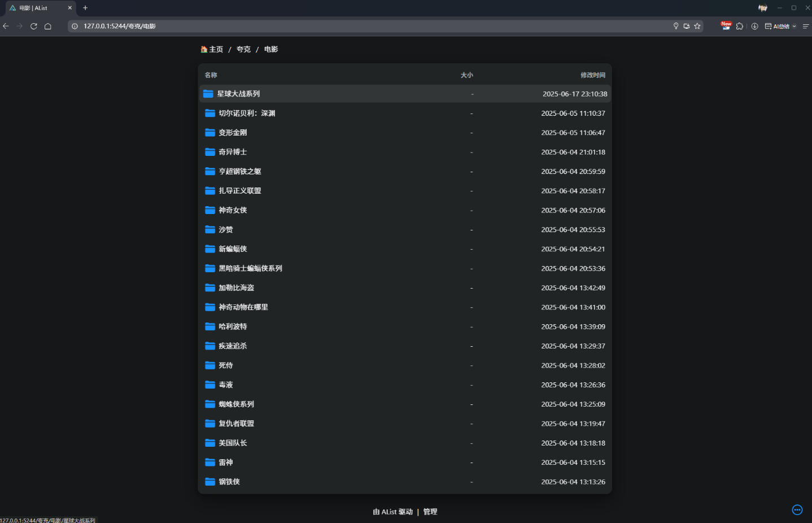Screen dimensions: 812x523
Task: Open the 切尔诺贝利：深渊 folder
Action: tap(405, 113)
